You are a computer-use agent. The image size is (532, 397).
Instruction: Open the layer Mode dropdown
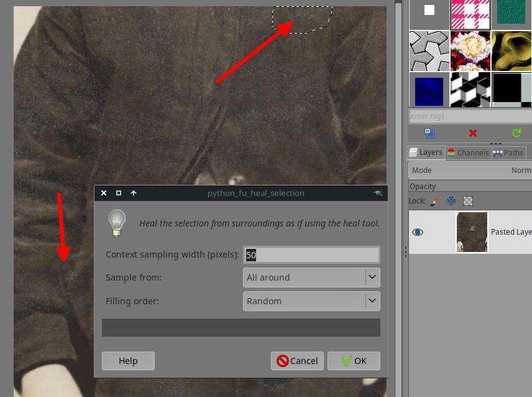pos(470,170)
